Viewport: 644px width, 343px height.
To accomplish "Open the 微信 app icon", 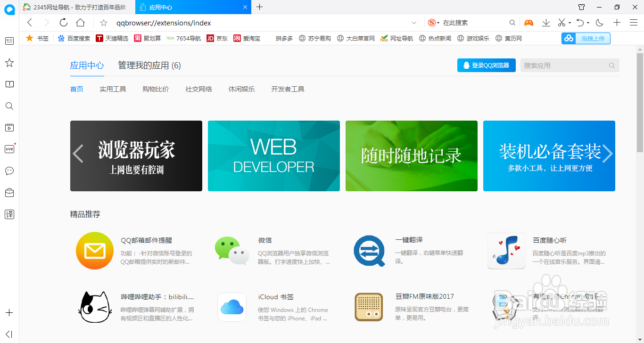I will (232, 251).
